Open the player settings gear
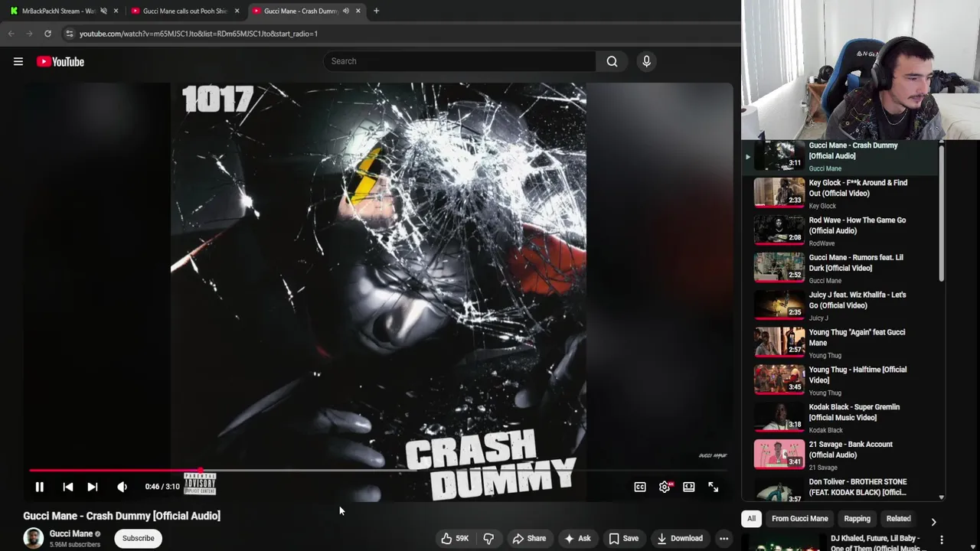This screenshot has width=980, height=551. pos(665,487)
